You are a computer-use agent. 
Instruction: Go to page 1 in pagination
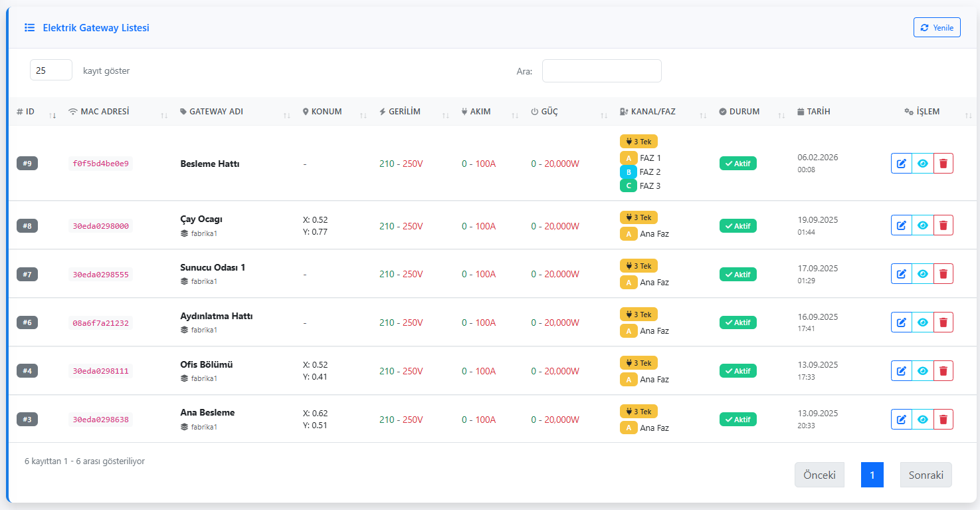click(x=872, y=475)
